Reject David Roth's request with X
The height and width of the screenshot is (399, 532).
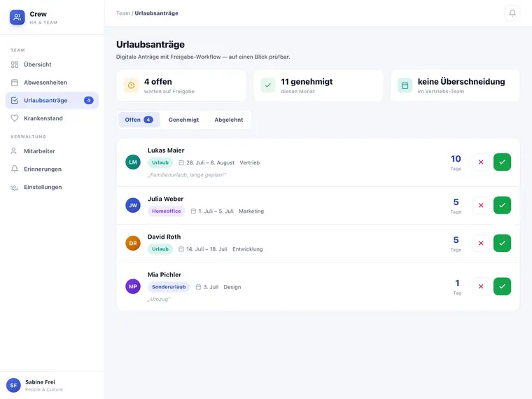coord(481,244)
